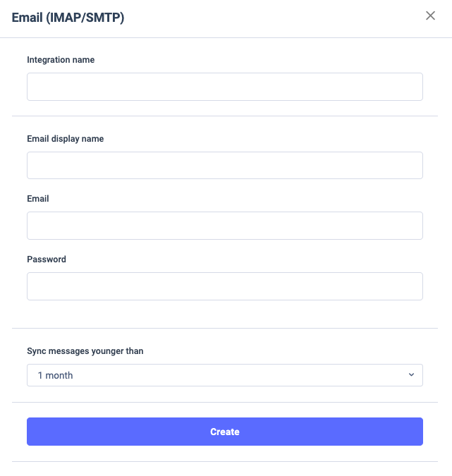The height and width of the screenshot is (476, 452).
Task: Click the dropdown chevron arrow
Action: (412, 375)
